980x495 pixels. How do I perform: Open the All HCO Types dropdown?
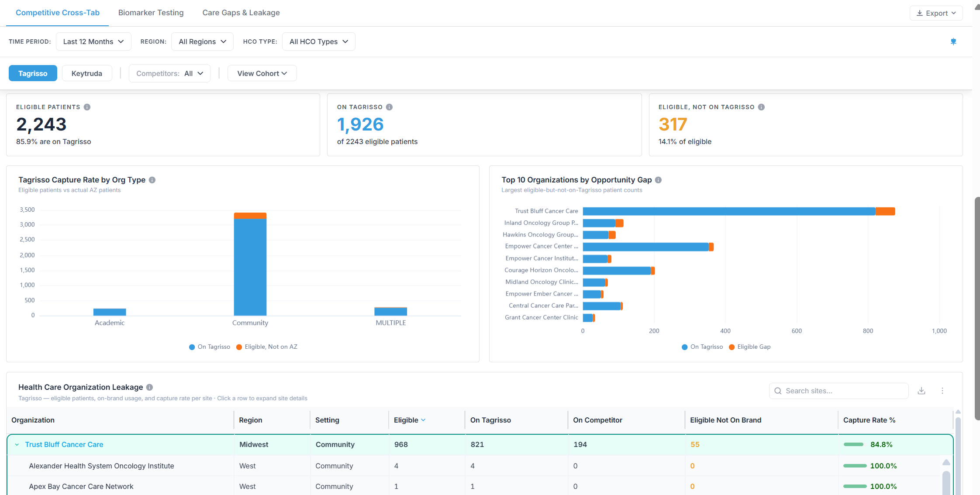coord(319,41)
